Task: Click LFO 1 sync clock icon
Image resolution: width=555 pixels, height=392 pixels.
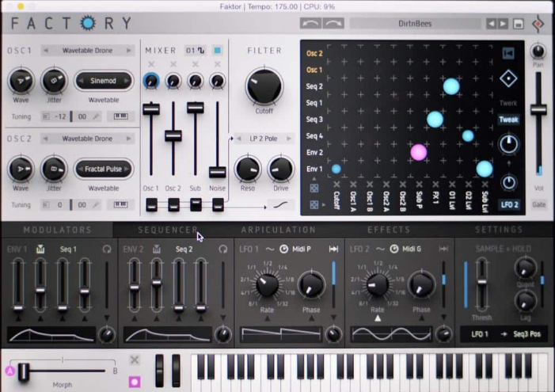Action: 284,249
